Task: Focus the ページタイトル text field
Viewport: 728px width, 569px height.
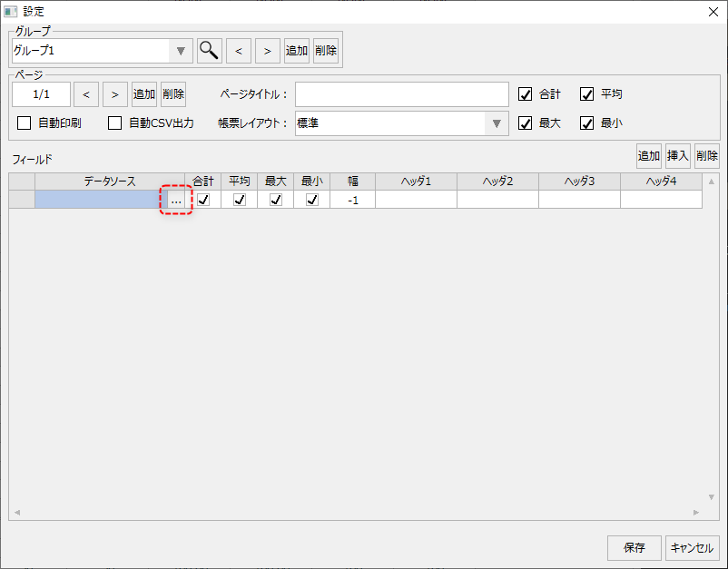Action: [401, 94]
